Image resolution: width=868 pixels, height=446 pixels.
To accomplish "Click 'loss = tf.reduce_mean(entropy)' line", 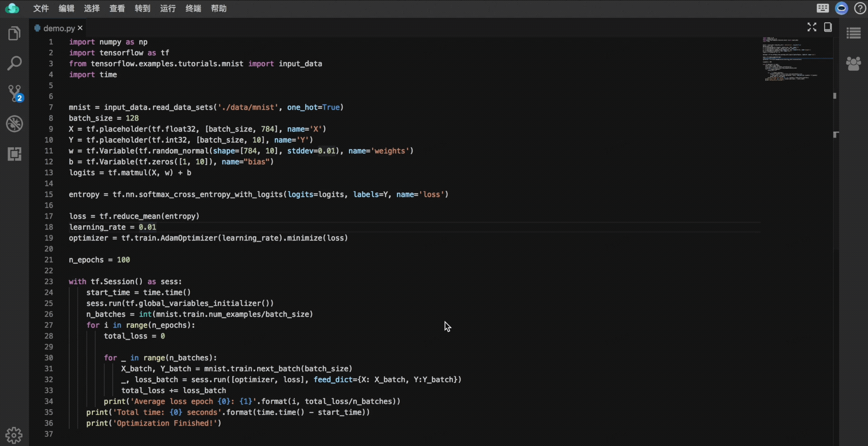I will coord(134,216).
